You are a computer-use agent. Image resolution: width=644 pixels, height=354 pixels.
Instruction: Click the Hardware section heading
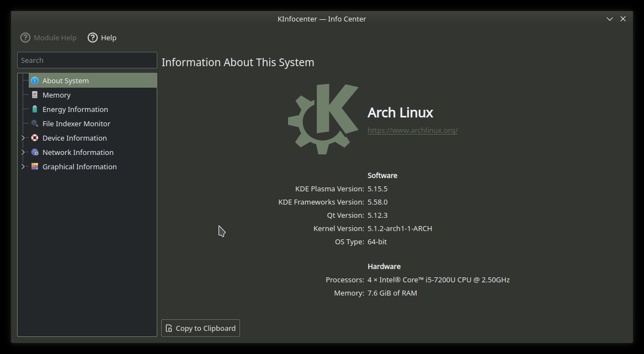click(x=384, y=266)
